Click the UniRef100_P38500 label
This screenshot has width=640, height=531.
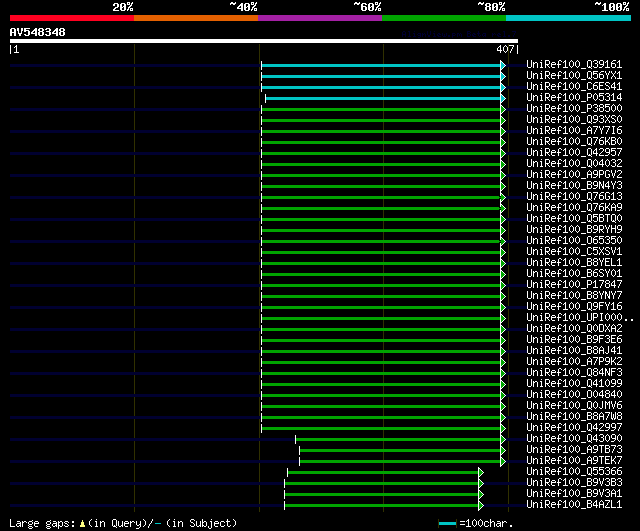[x=574, y=109]
